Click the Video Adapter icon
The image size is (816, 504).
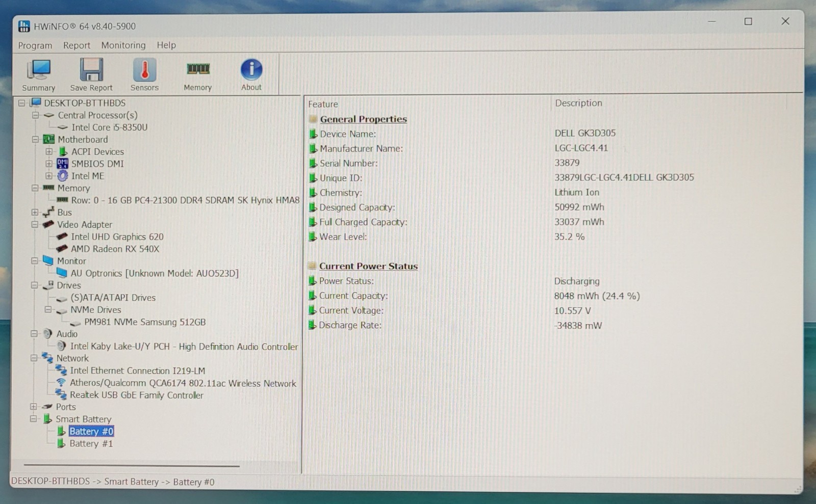[x=48, y=224]
